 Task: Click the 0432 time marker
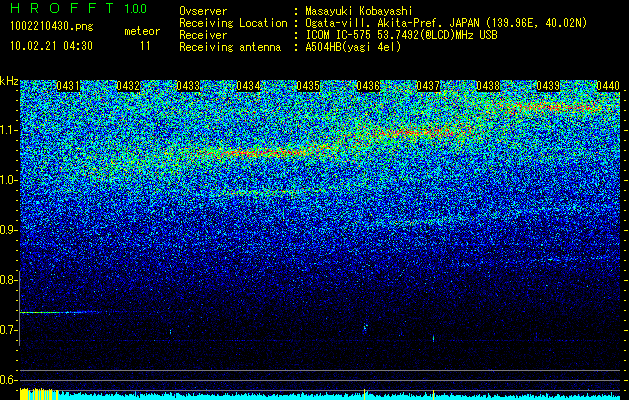(x=128, y=86)
